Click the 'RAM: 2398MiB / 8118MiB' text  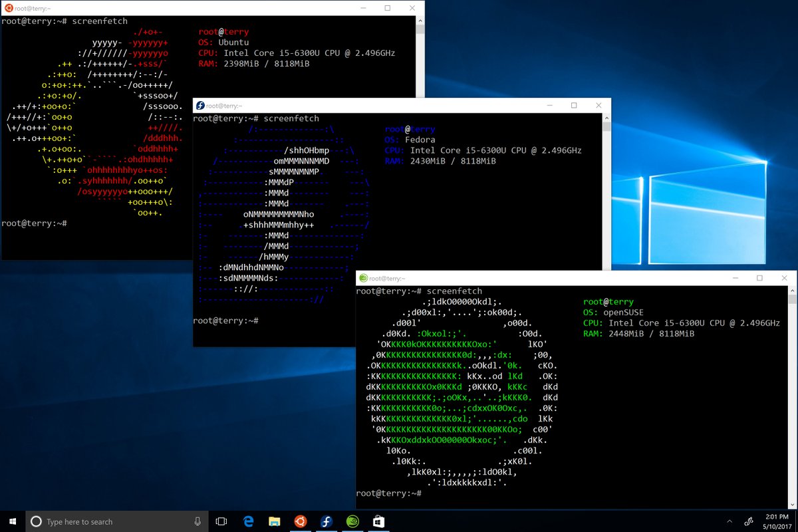point(254,64)
